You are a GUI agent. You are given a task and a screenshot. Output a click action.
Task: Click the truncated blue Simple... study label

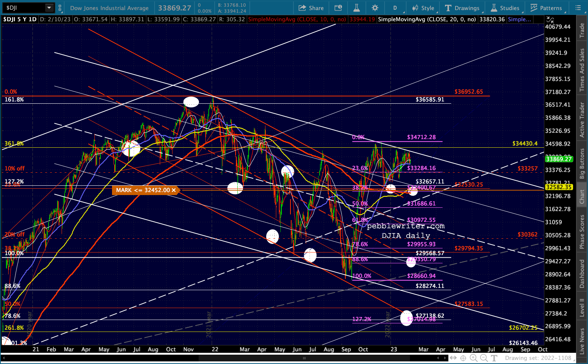tap(519, 19)
